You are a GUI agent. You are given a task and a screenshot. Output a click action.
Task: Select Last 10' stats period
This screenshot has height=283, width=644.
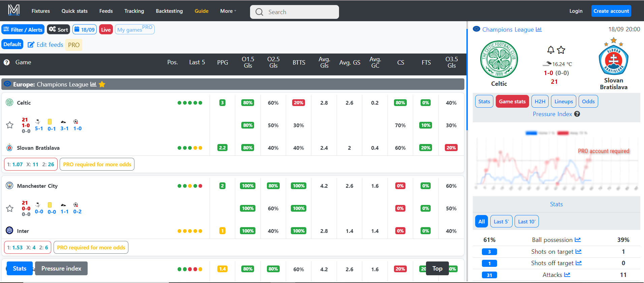pyautogui.click(x=527, y=221)
